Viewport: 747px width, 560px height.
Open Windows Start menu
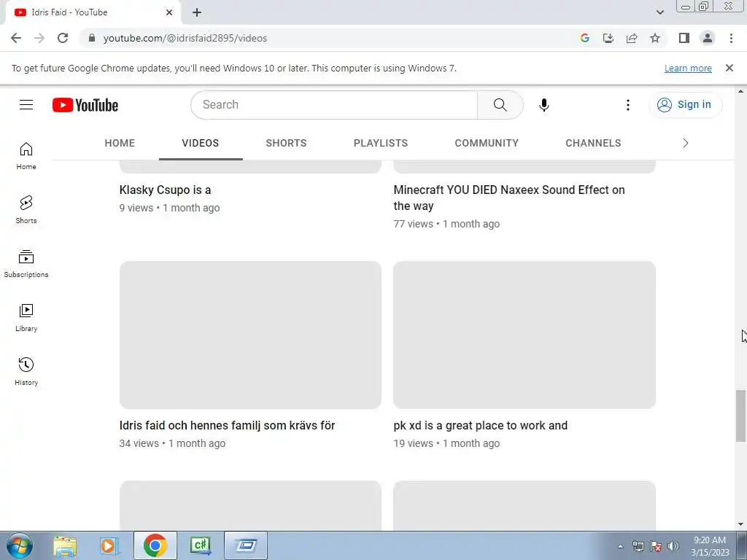click(20, 545)
